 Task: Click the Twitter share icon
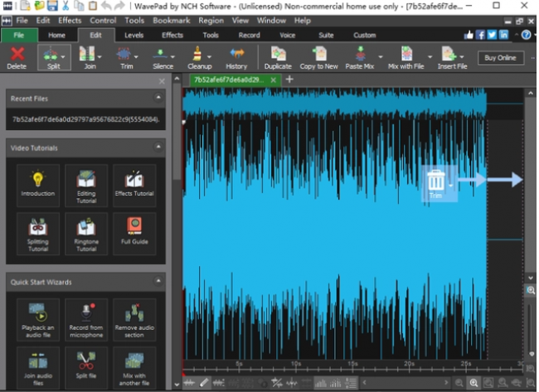[492, 35]
